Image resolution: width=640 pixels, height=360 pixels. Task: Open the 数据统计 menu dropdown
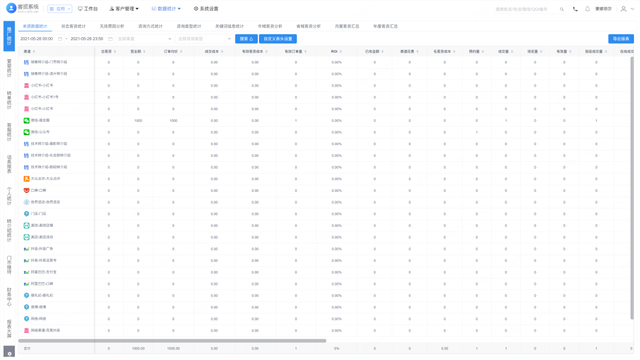coord(166,9)
